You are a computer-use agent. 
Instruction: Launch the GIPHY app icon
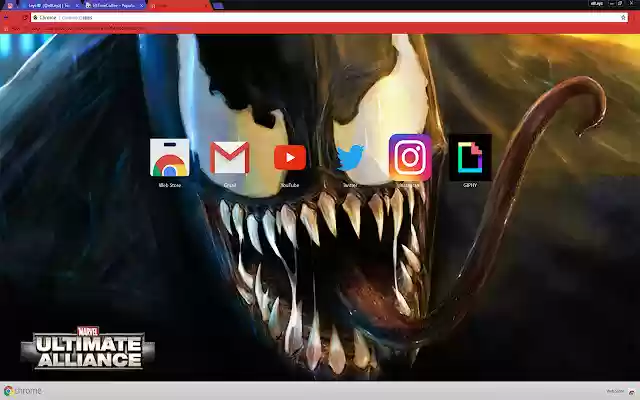(x=470, y=158)
